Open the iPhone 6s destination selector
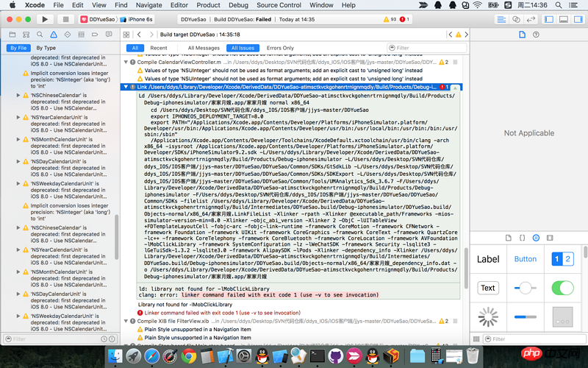The height and width of the screenshot is (368, 588). 137,19
